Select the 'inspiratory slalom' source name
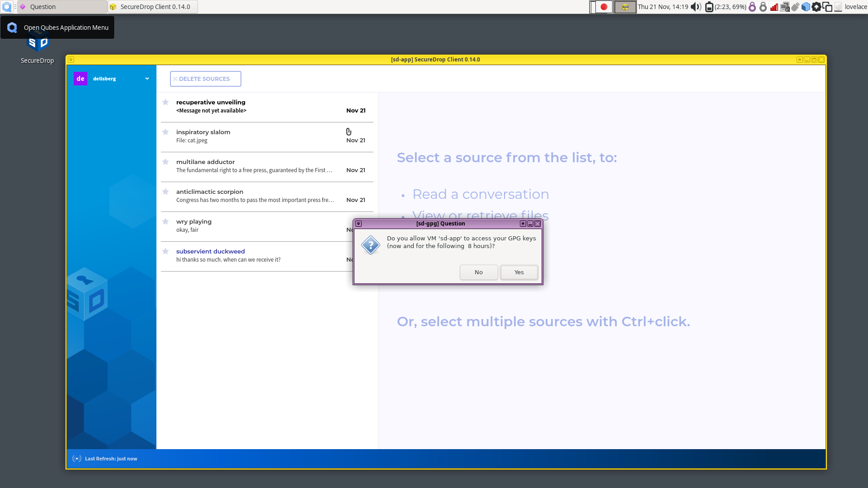The height and width of the screenshot is (488, 868). (x=203, y=132)
